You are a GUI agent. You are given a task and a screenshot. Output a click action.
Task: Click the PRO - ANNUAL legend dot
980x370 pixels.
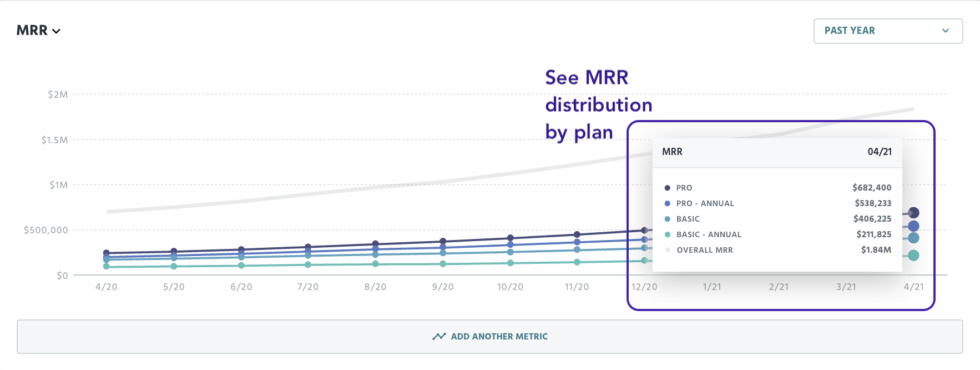(x=667, y=203)
